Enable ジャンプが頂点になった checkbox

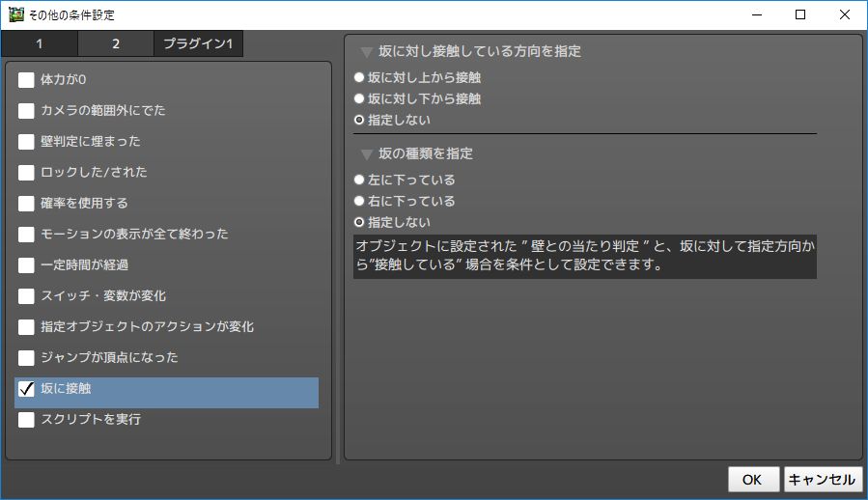(26, 358)
